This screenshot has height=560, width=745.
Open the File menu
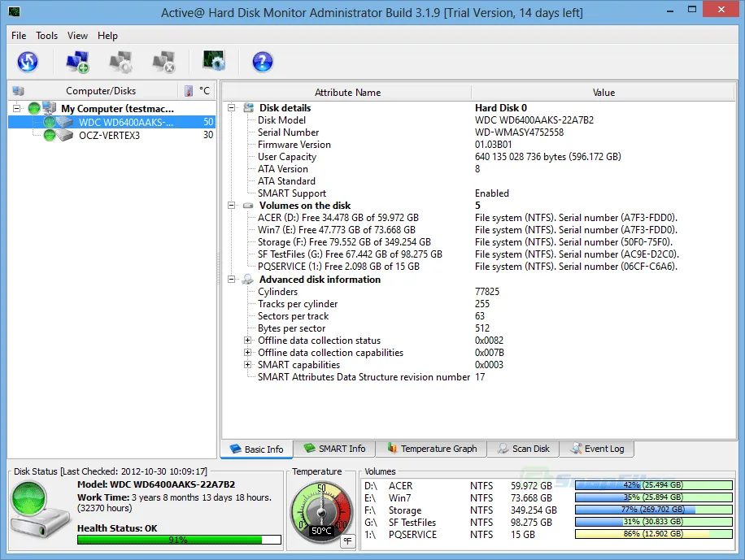pyautogui.click(x=19, y=36)
